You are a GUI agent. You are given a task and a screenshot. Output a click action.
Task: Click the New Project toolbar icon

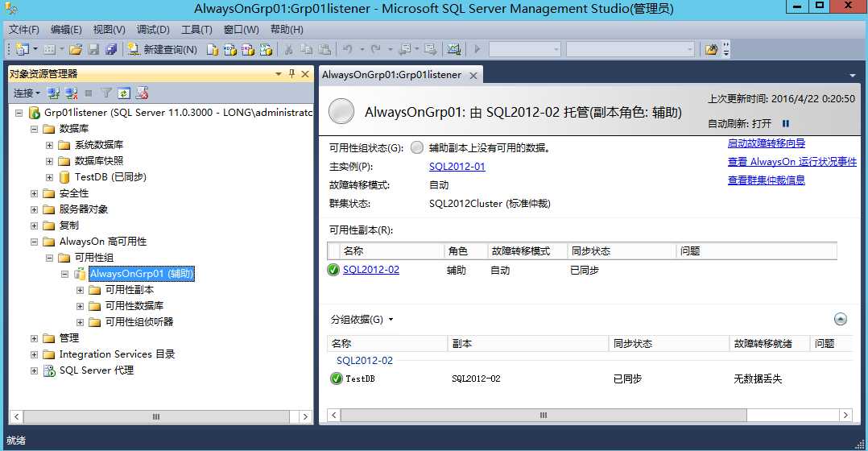pos(23,49)
